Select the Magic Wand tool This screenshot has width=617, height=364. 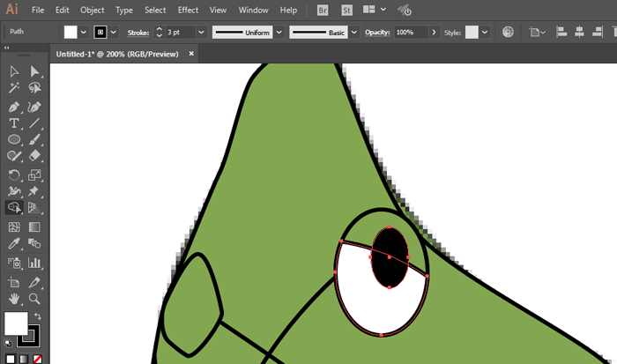(14, 88)
